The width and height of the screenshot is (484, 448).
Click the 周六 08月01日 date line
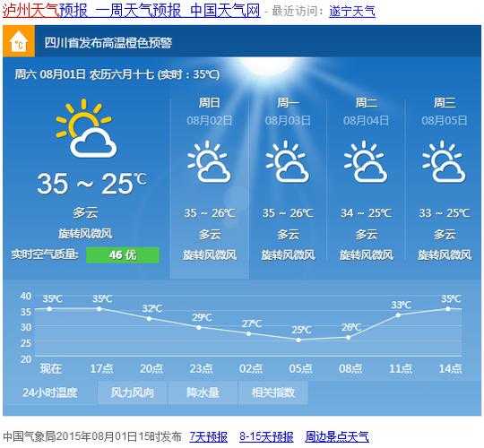click(x=117, y=74)
